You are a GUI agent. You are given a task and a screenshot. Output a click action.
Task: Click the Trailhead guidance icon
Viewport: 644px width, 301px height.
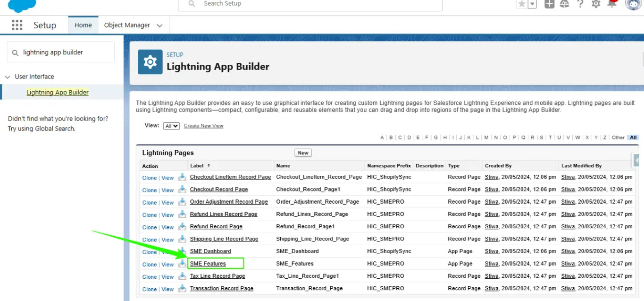point(565,4)
